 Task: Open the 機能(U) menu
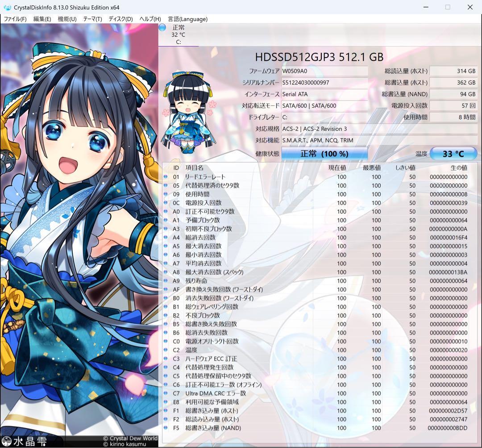coord(66,19)
